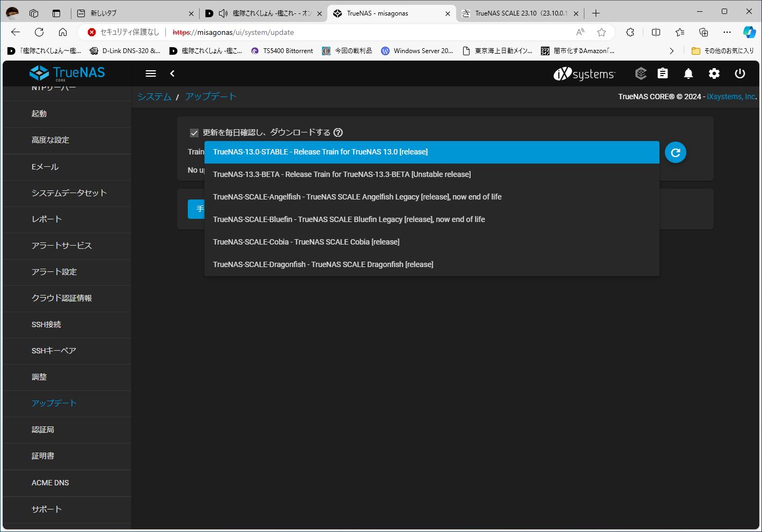Image resolution: width=762 pixels, height=532 pixels.
Task: Open アラート設定 in the sidebar
Action: pyautogui.click(x=67, y=272)
